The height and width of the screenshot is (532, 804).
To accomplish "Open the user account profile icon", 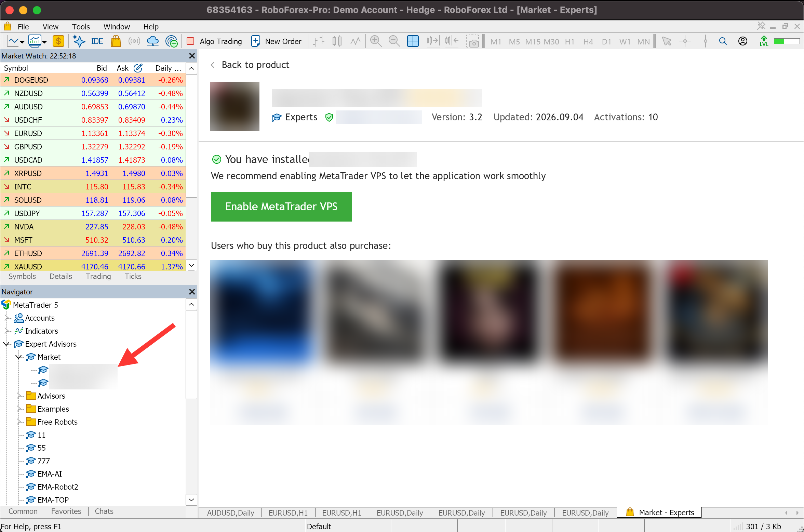I will (742, 41).
